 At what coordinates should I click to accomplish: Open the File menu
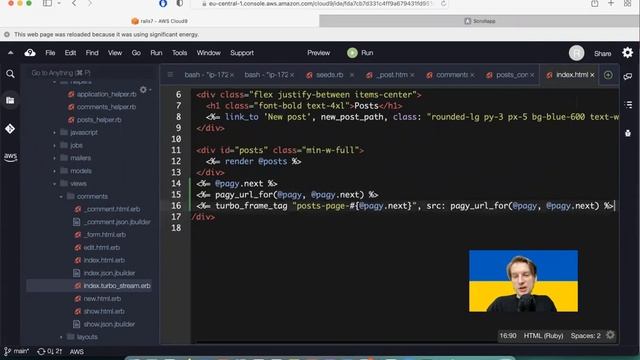[x=50, y=53]
